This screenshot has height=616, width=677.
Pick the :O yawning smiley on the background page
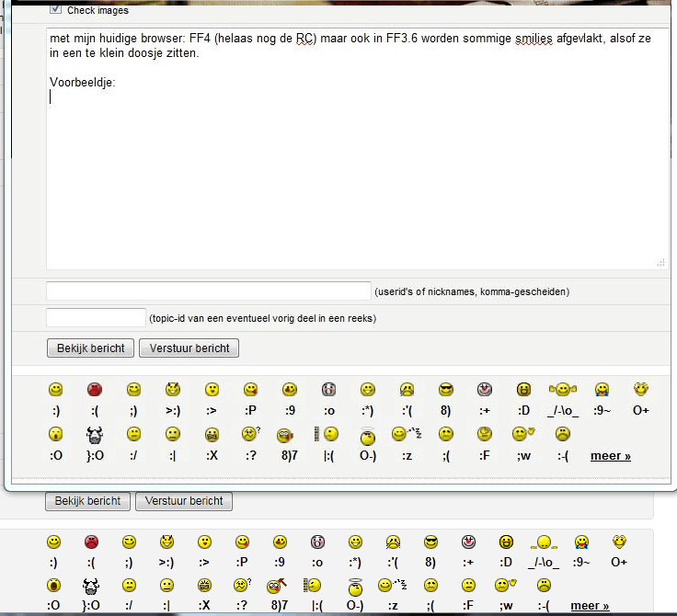53,586
